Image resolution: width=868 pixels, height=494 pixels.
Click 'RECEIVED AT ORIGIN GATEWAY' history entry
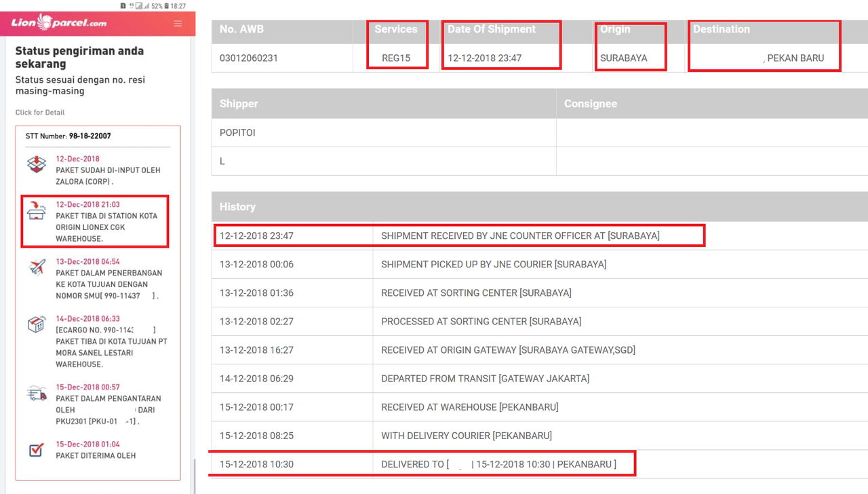508,349
